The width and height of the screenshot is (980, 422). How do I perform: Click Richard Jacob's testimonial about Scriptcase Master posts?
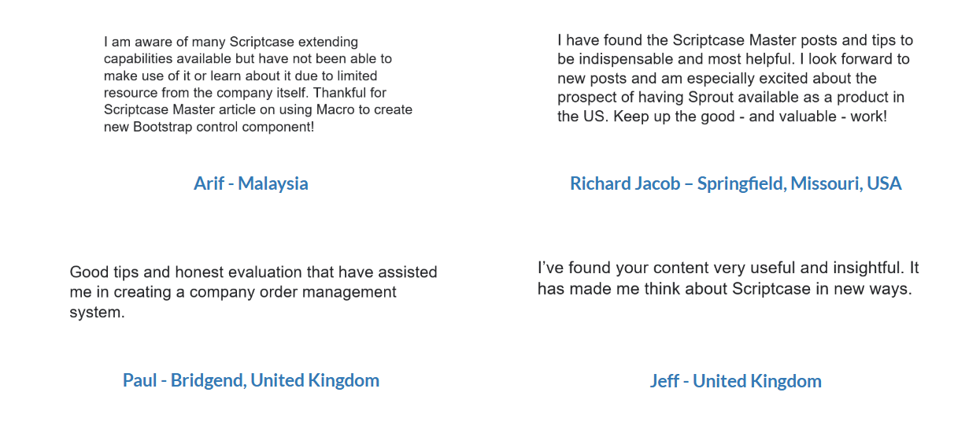(x=735, y=78)
